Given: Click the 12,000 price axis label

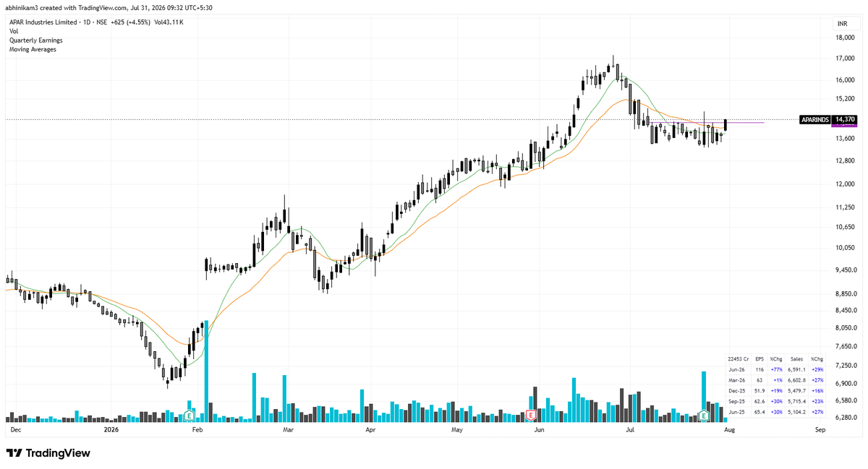Looking at the screenshot, I should 845,184.
